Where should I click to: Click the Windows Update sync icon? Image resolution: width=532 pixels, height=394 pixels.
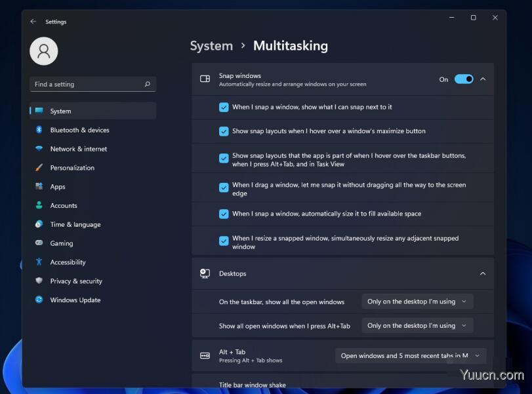point(39,300)
